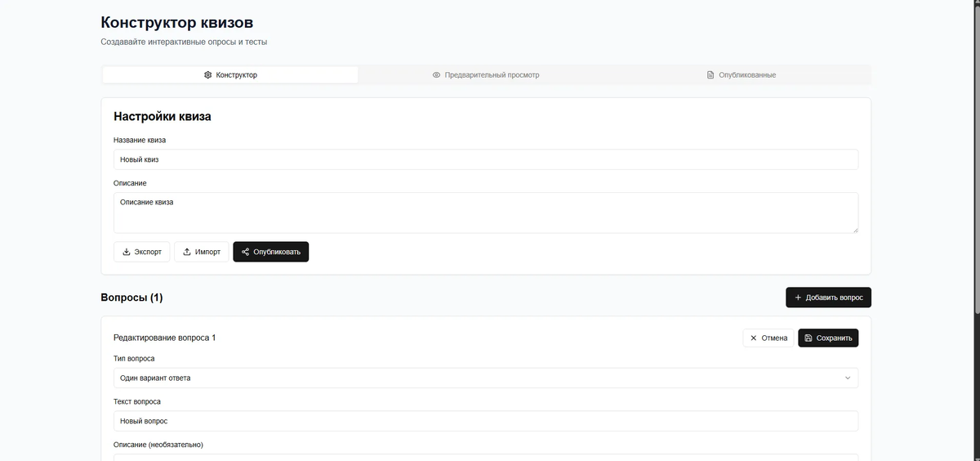980x461 pixels.
Task: Open the Тип вопроса dropdown
Action: (x=486, y=378)
